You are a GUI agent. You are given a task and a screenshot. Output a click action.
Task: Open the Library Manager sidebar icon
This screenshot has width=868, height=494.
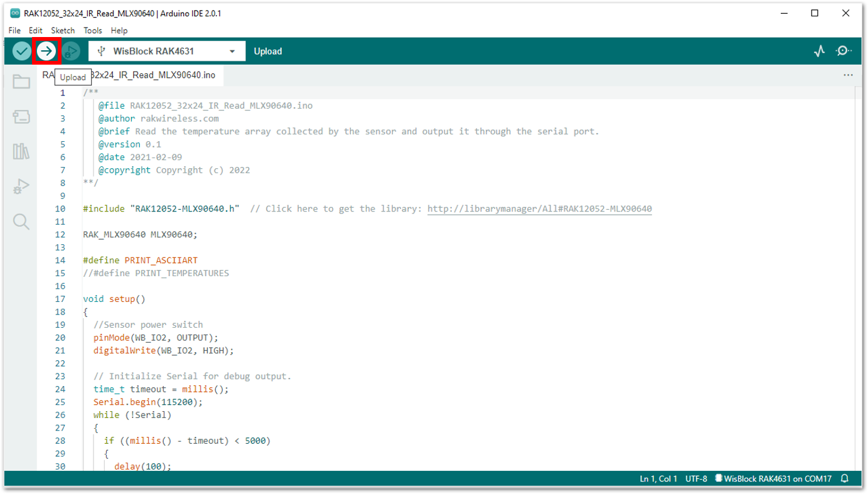point(21,151)
